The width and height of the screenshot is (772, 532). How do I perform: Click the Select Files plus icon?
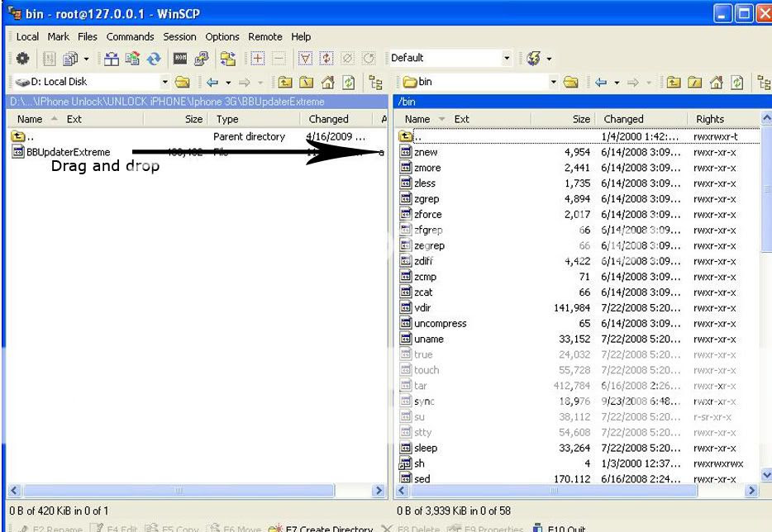[x=258, y=59]
